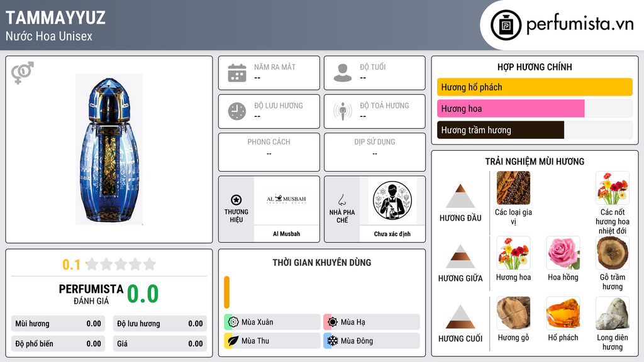The image size is (644, 362).
Task: Click the THỜI GIAN KHUYÊN DÙNG heading
Action: coord(322,263)
